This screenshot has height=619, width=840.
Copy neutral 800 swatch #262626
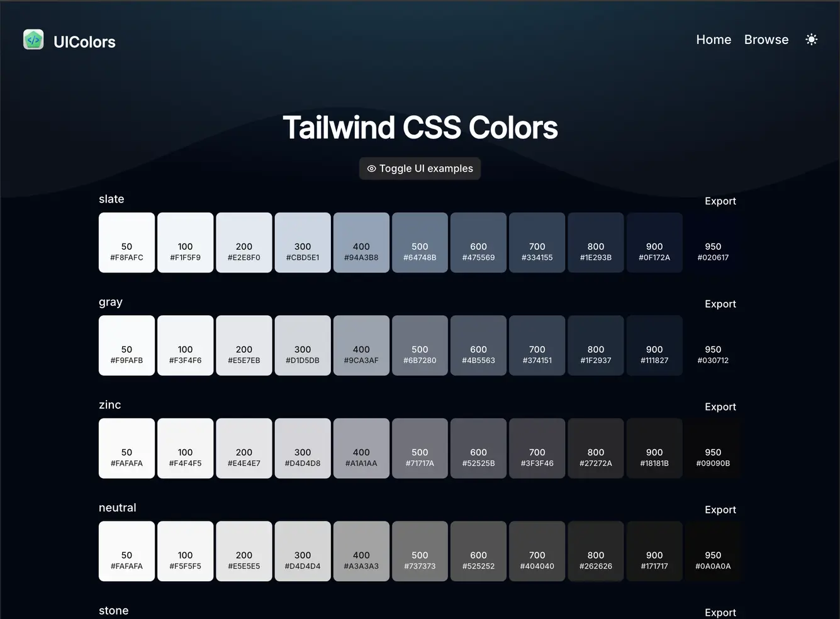point(596,551)
